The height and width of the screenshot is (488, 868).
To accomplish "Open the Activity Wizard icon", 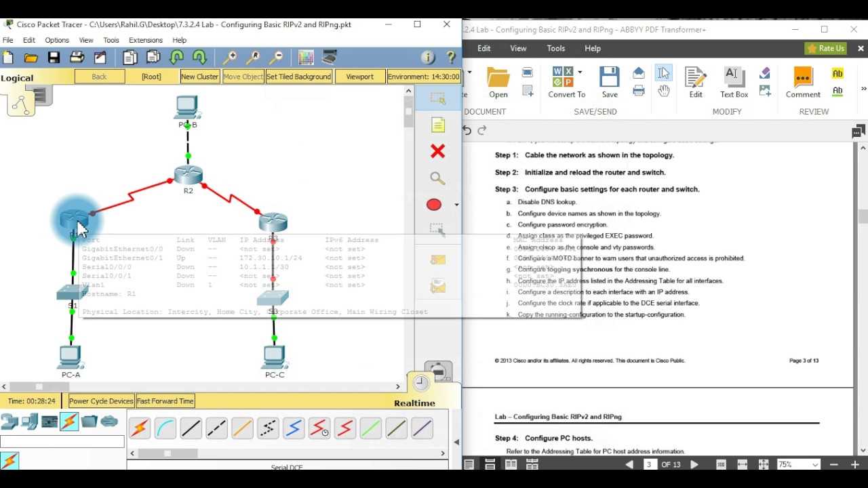I will click(x=100, y=58).
